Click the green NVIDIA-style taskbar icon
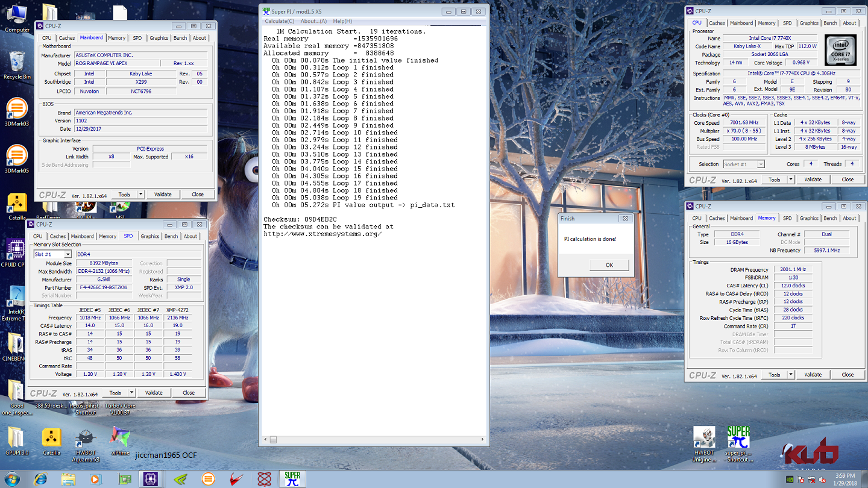The image size is (868, 488). (180, 480)
